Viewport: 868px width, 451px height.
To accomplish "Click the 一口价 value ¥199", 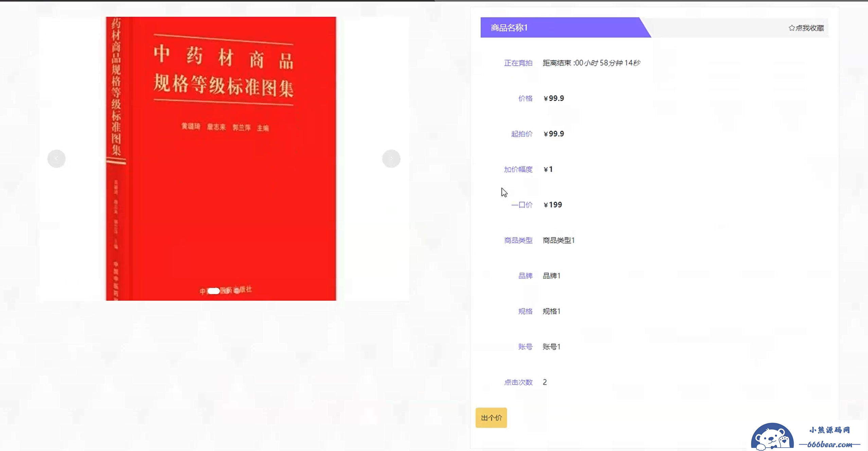I will [x=553, y=205].
